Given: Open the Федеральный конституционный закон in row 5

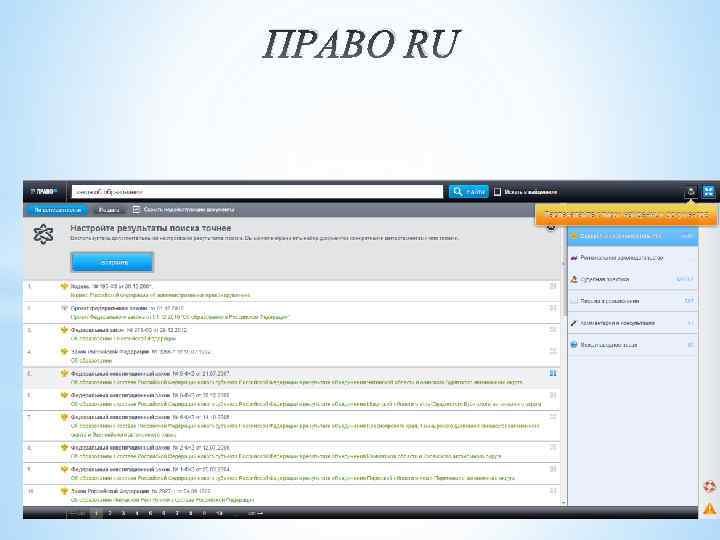Looking at the screenshot, I should click(150, 374).
